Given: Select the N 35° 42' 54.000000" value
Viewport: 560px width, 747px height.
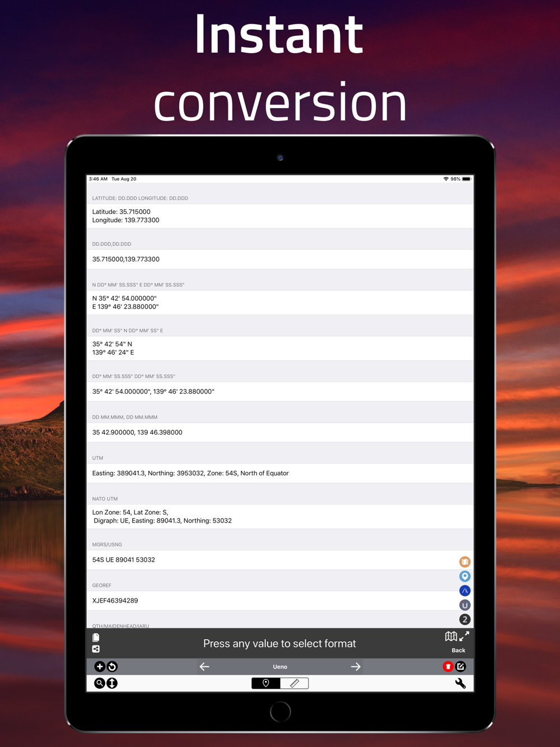Looking at the screenshot, I should (x=280, y=302).
